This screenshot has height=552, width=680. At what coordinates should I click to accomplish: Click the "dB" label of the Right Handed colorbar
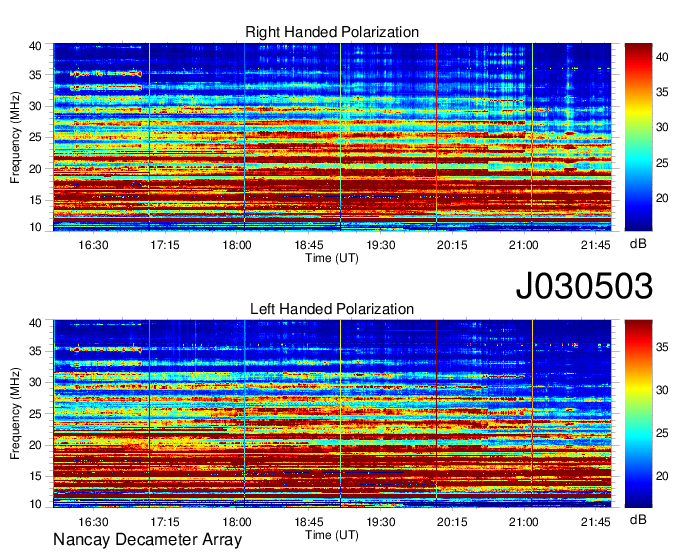pyautogui.click(x=638, y=244)
